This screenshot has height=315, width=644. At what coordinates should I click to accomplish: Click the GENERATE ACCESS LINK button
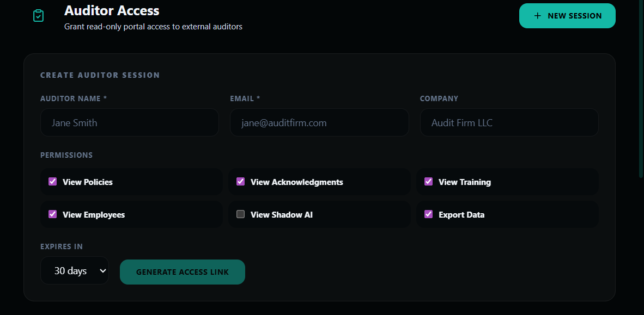tap(183, 272)
